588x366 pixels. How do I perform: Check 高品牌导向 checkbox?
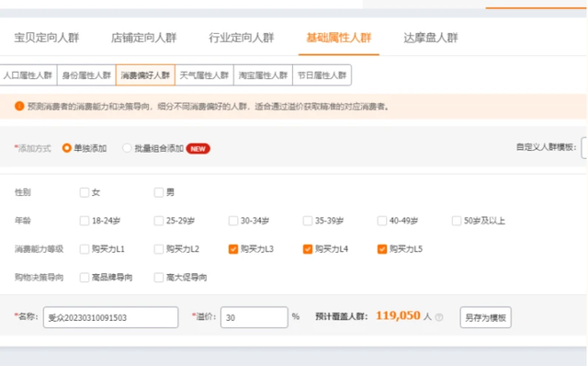point(85,278)
